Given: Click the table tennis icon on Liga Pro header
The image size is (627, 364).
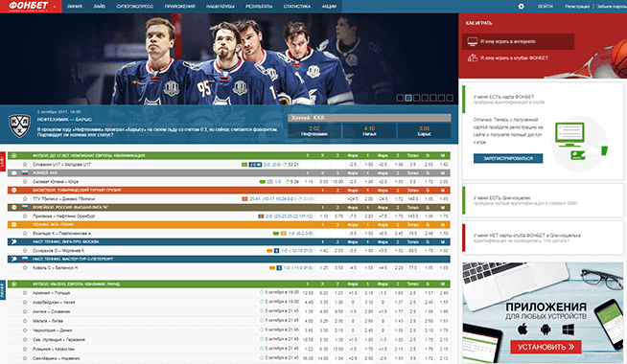Looking at the screenshot, I should (x=14, y=241).
